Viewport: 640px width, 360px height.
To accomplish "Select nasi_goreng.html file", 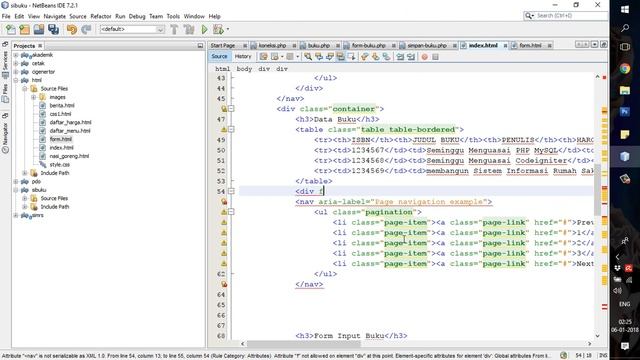I will coord(69,156).
